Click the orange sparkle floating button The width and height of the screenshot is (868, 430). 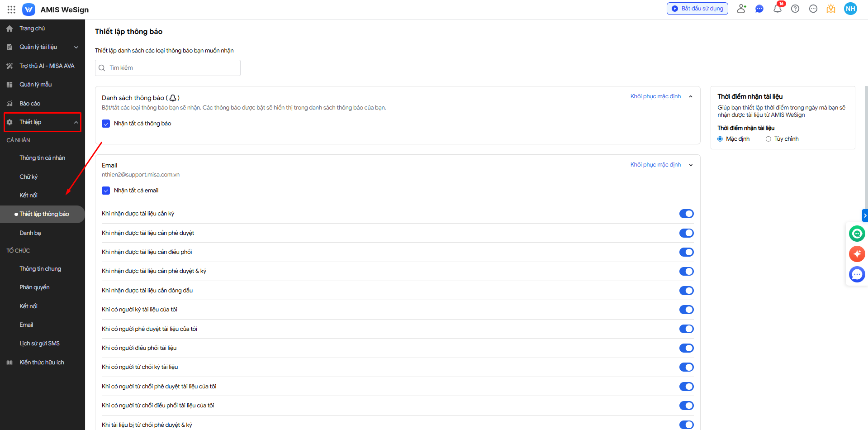coord(857,254)
